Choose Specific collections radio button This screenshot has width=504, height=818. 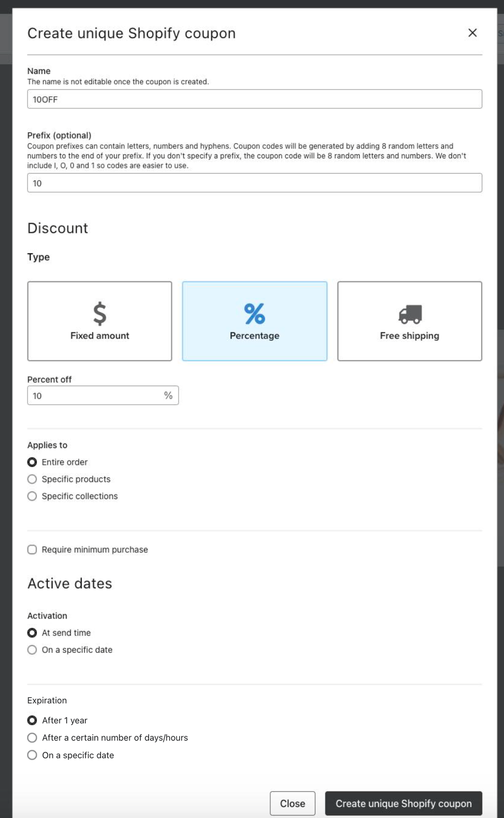coord(32,496)
